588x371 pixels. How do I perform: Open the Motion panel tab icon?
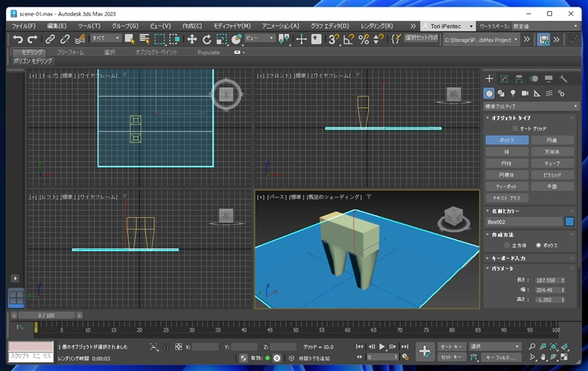534,79
